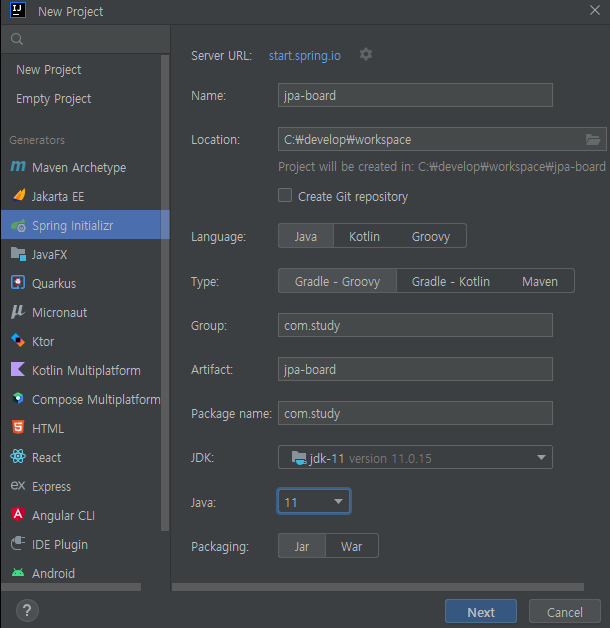610x628 pixels.
Task: Select Jar packaging
Action: click(x=302, y=546)
